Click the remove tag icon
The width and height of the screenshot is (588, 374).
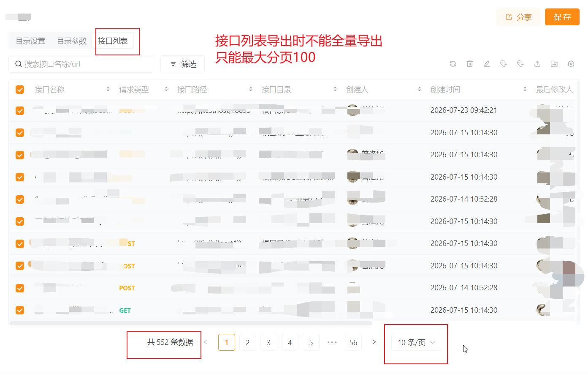coord(520,64)
